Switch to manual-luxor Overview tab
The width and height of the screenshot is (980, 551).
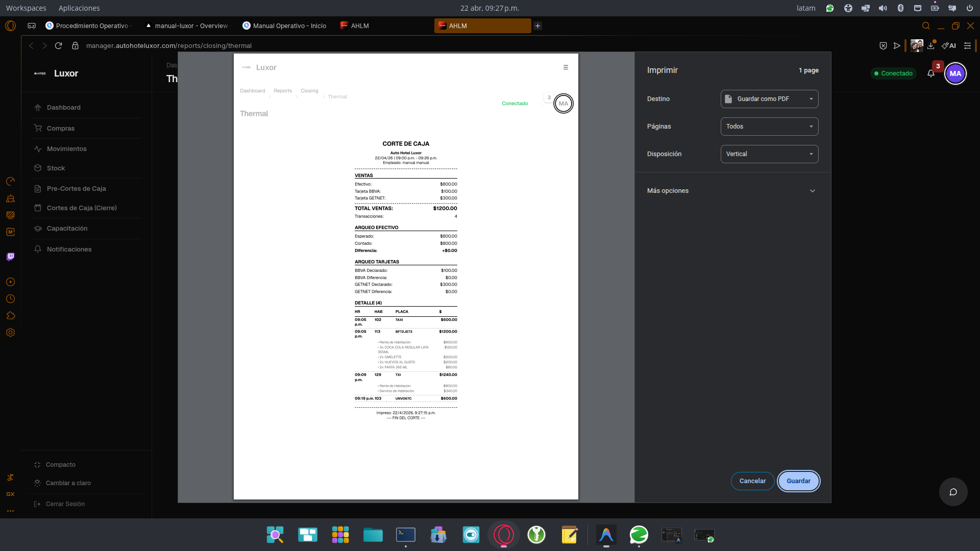(187, 26)
